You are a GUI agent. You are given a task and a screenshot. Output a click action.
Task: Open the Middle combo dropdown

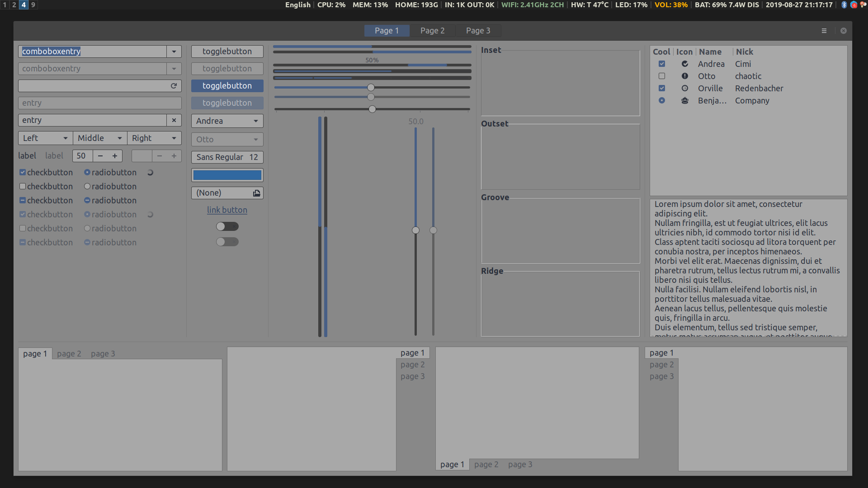[100, 138]
